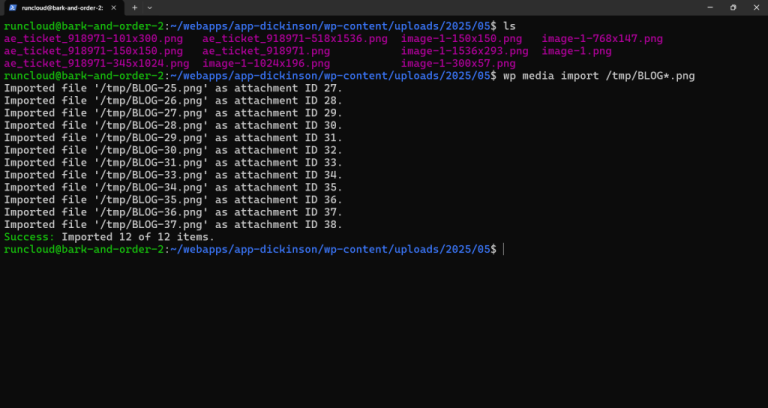768x408 pixels.
Task: Click the image-1-1536x293.png filename
Action: [465, 50]
